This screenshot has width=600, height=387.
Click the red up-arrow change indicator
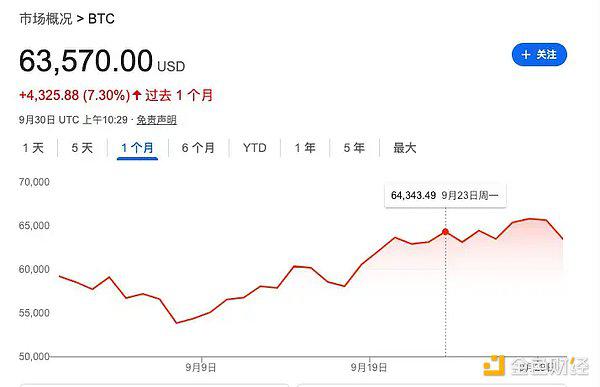[x=137, y=95]
